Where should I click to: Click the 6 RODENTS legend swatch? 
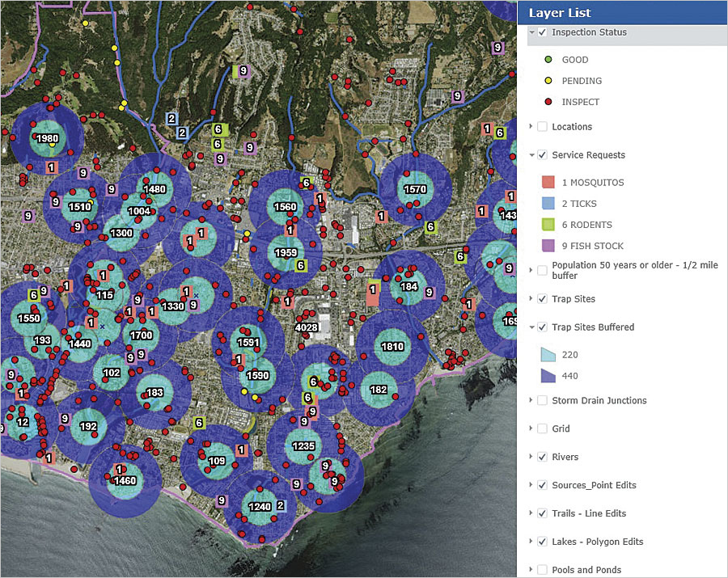click(x=548, y=225)
